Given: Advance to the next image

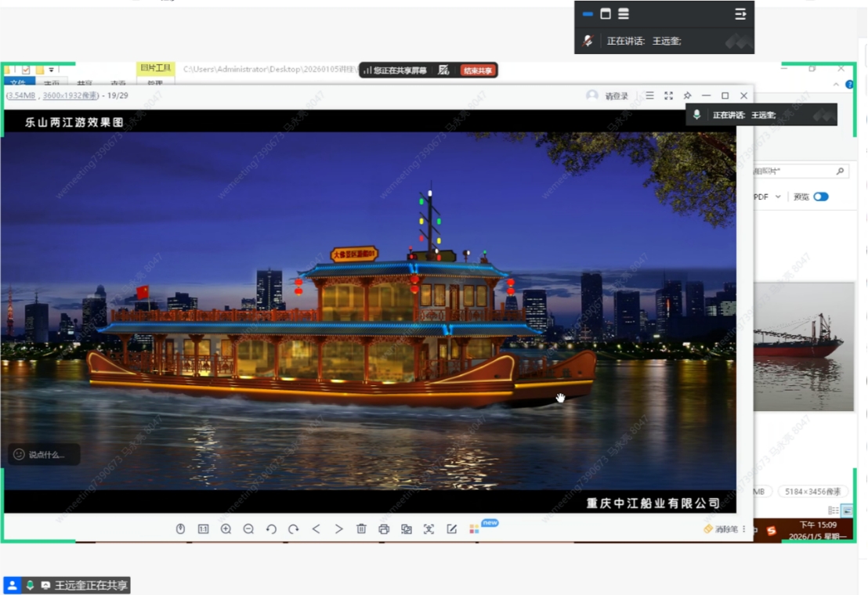Looking at the screenshot, I should [338, 529].
